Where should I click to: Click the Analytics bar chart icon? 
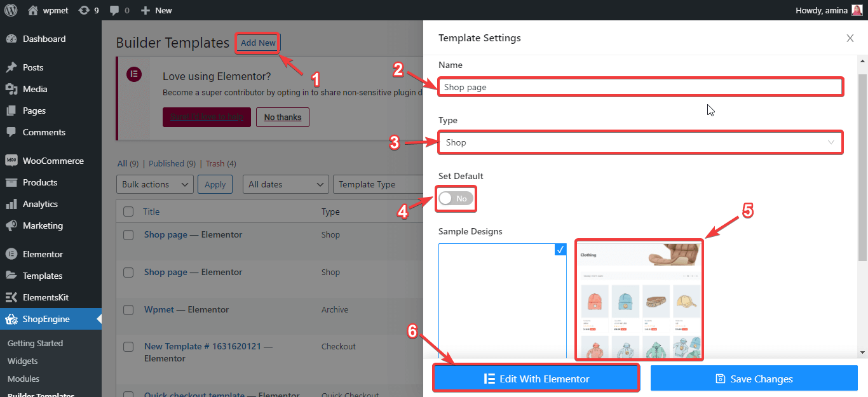11,204
